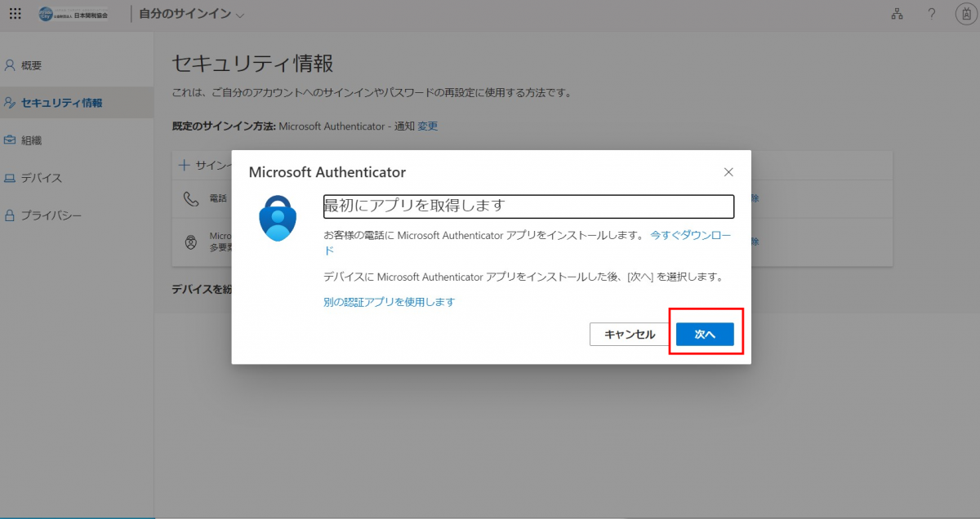Click the Microsoft Authenticator dialog title
The image size is (980, 519).
click(x=327, y=172)
